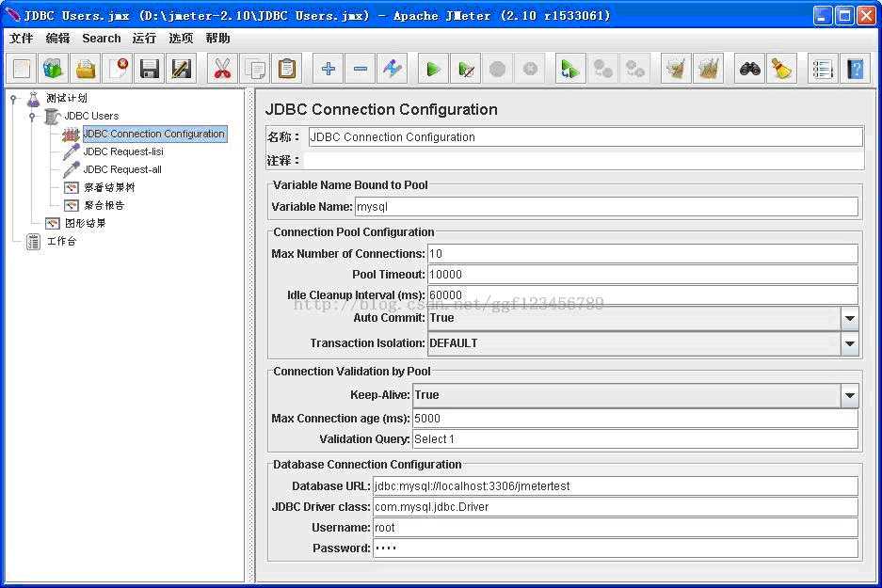
Task: Click the Open file folder icon
Action: pos(86,69)
